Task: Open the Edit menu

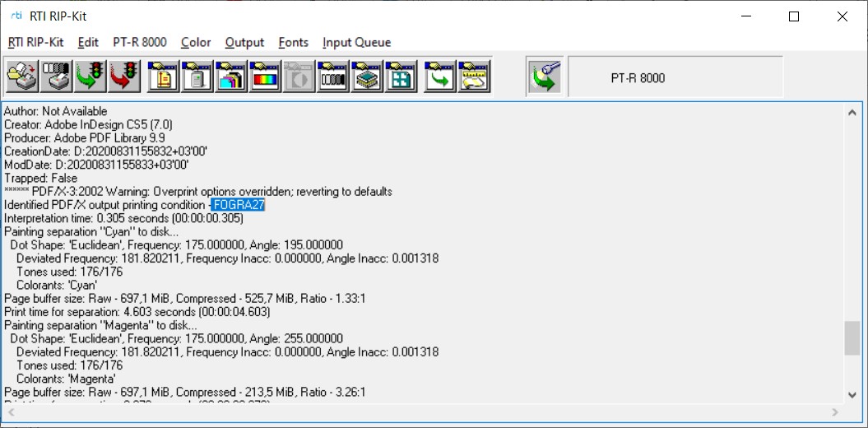Action: [x=88, y=43]
